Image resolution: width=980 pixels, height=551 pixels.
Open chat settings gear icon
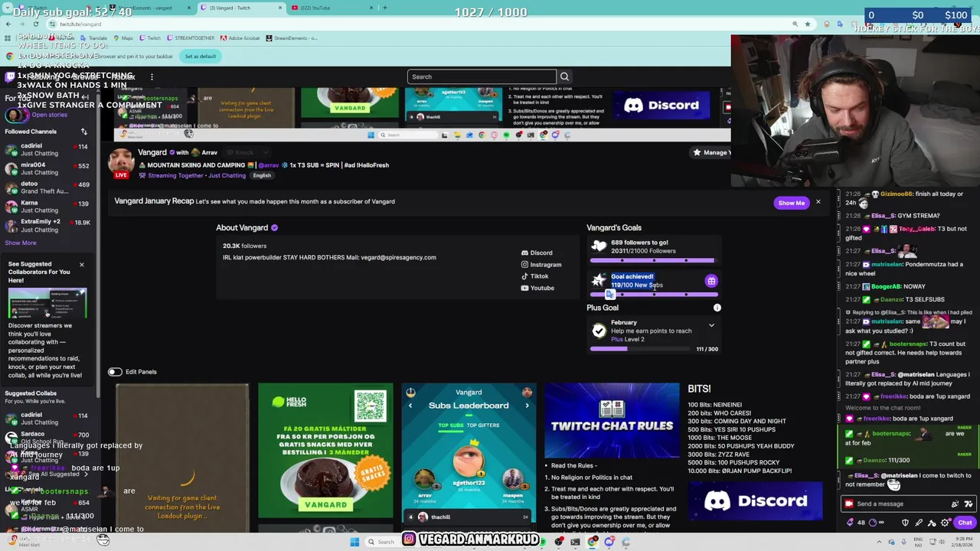(x=944, y=523)
